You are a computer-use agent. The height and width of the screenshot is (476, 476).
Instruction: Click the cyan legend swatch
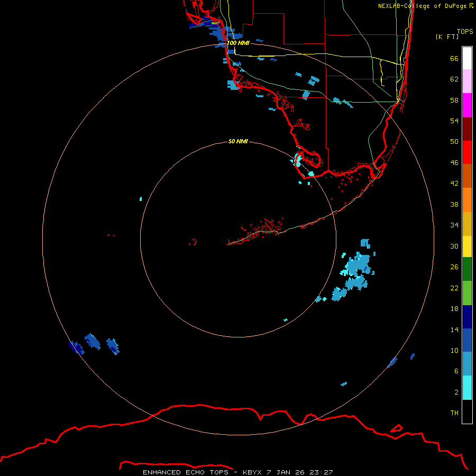(467, 388)
